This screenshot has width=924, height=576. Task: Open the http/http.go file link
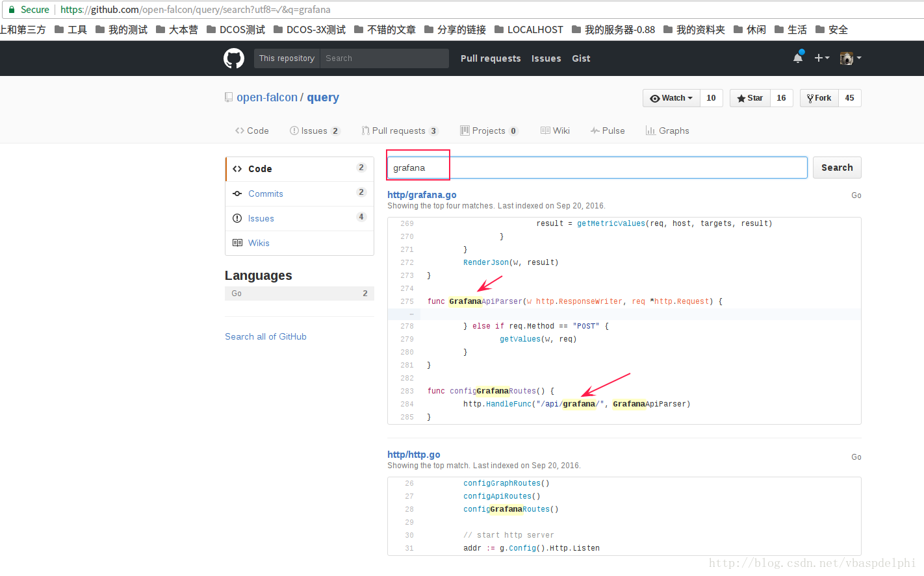pyautogui.click(x=414, y=455)
